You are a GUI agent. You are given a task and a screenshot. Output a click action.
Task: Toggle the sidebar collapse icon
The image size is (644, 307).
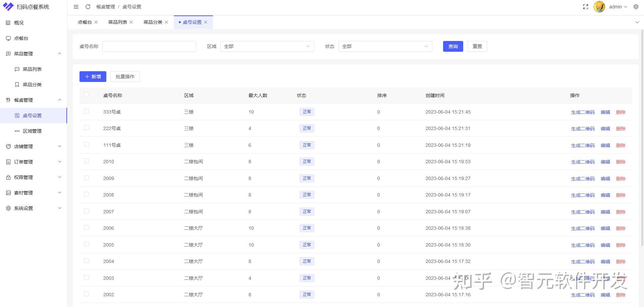pyautogui.click(x=76, y=7)
